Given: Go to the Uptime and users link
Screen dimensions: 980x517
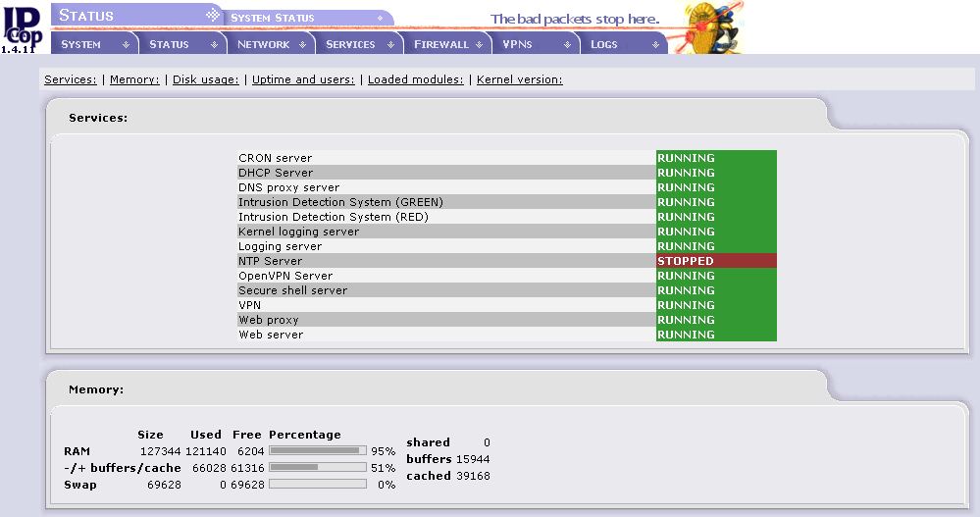Looking at the screenshot, I should click(x=303, y=79).
